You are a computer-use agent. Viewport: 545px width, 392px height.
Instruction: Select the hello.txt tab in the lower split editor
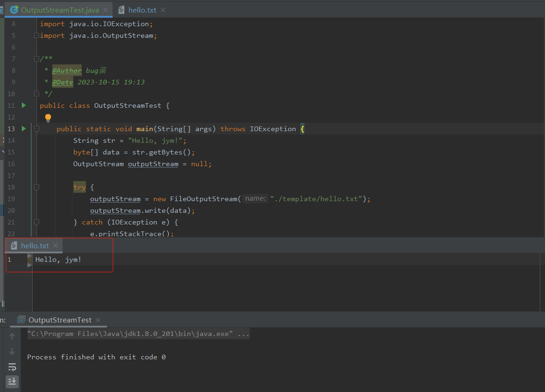pos(35,246)
